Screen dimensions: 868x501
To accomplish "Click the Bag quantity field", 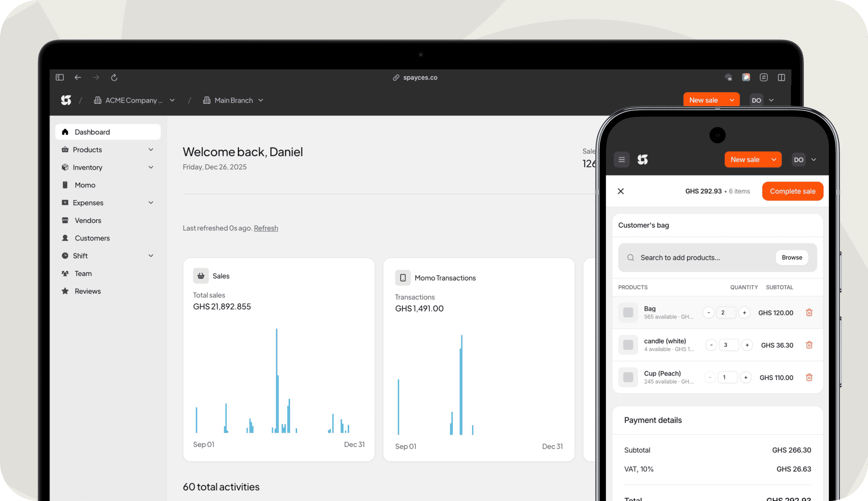I will tap(726, 312).
